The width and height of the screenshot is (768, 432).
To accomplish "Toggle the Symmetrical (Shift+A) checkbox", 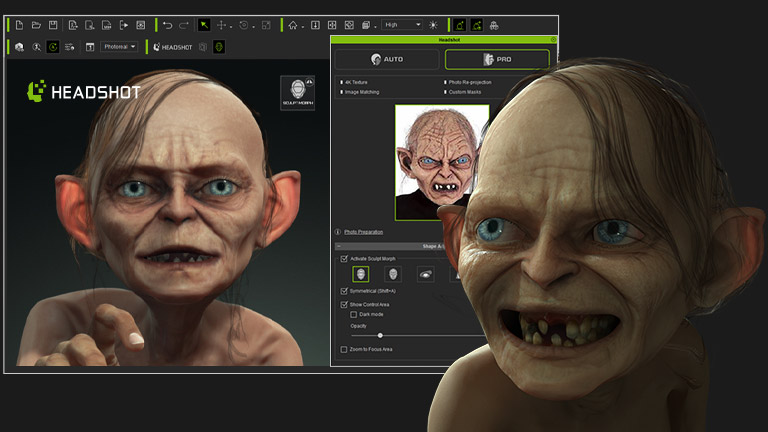I will click(x=345, y=291).
